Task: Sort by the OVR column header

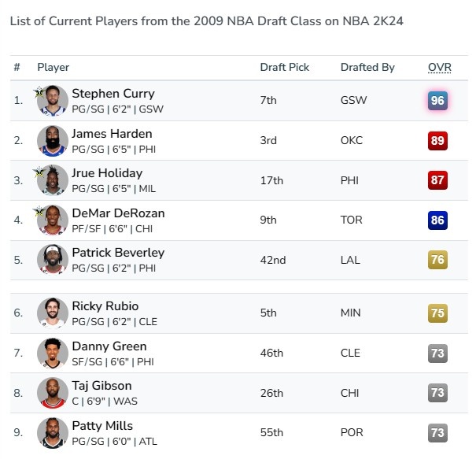Action: pos(439,67)
